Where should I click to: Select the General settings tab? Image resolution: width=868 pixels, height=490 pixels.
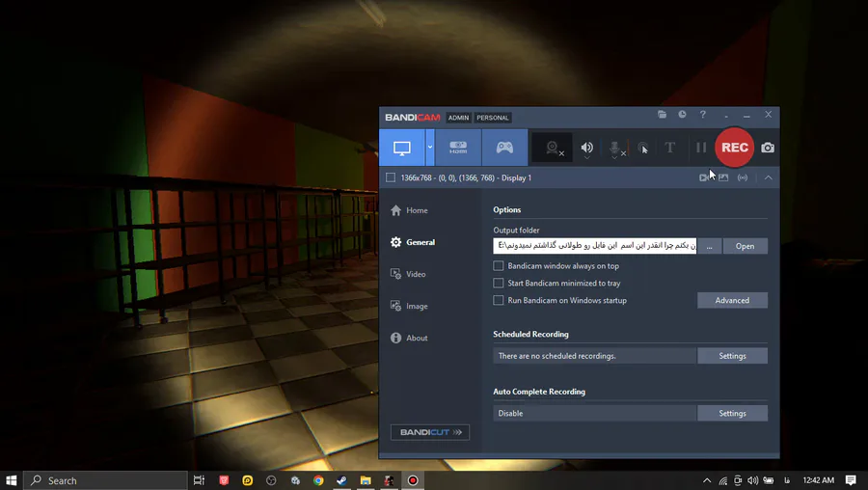coord(413,242)
